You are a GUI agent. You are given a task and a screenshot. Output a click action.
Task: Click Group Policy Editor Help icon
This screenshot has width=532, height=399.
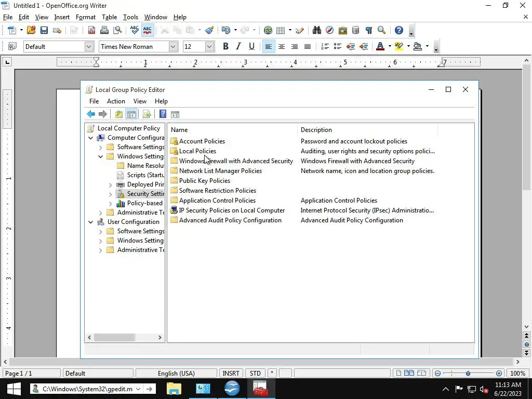click(x=163, y=114)
